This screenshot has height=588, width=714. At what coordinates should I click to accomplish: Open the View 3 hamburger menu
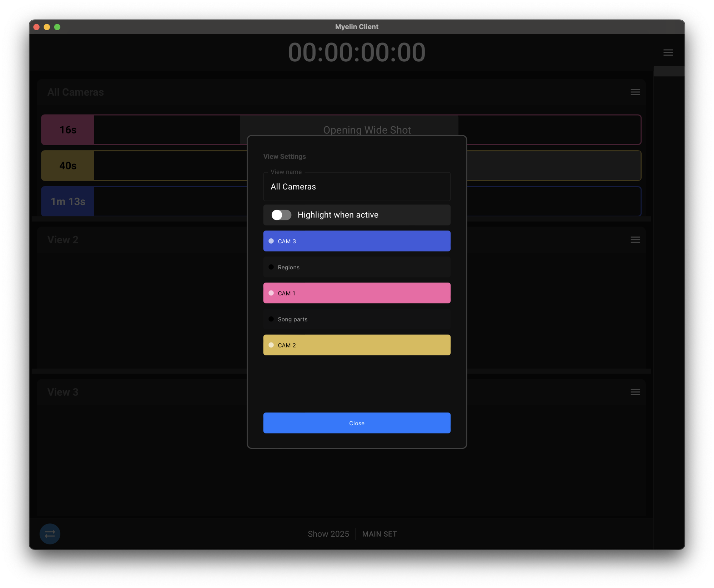[x=635, y=392]
